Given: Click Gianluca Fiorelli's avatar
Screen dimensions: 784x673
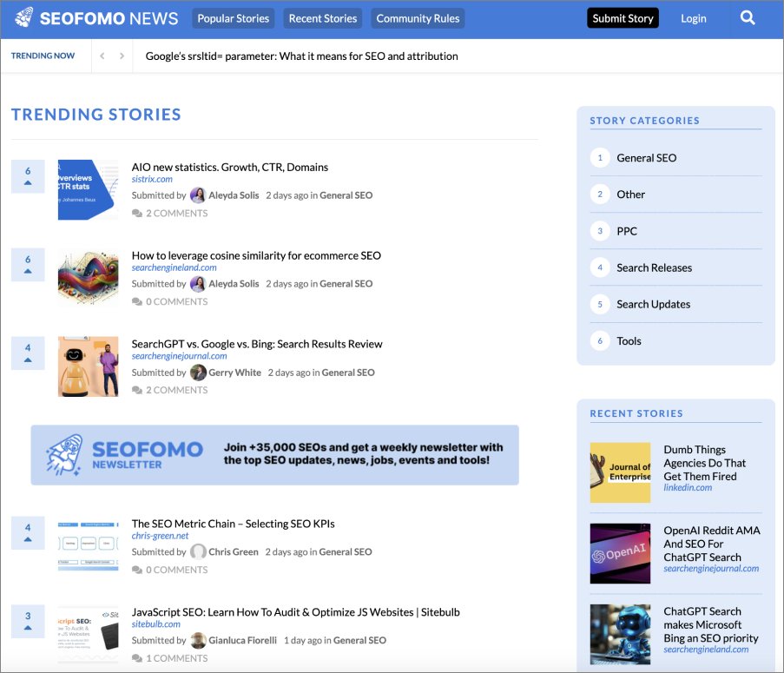Looking at the screenshot, I should (x=198, y=641).
